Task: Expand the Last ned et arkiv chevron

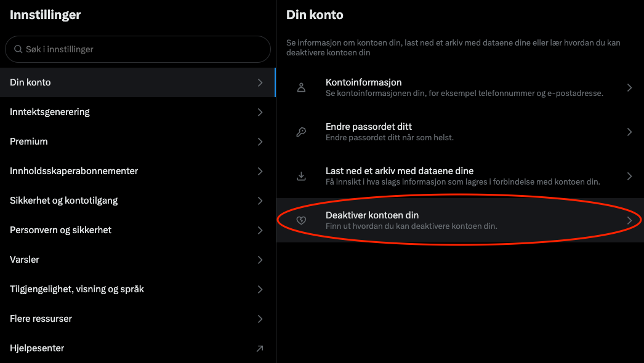Action: (629, 176)
